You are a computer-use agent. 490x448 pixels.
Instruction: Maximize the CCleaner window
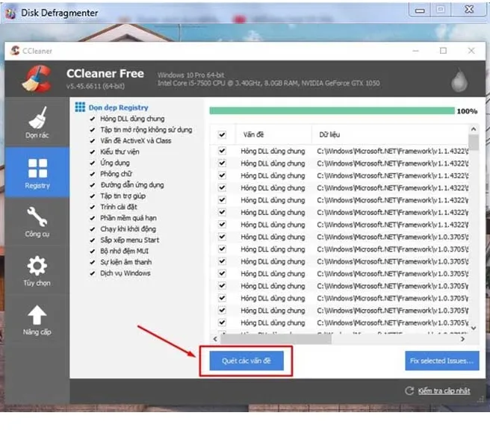(x=443, y=51)
